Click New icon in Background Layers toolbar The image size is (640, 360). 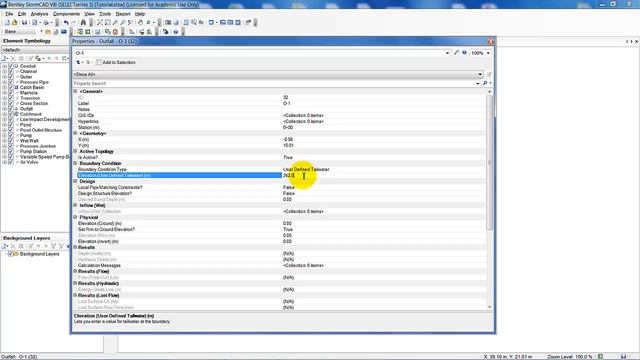tap(4, 246)
